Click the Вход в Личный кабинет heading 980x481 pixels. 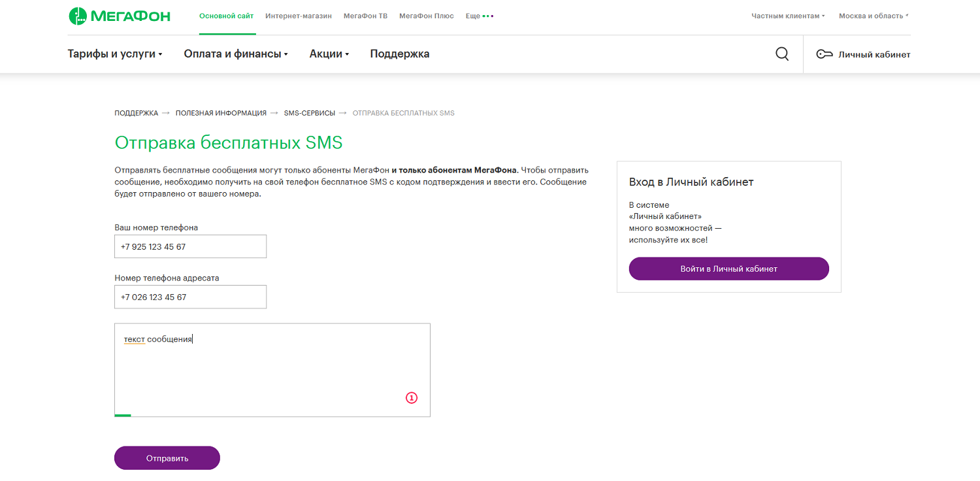(691, 182)
